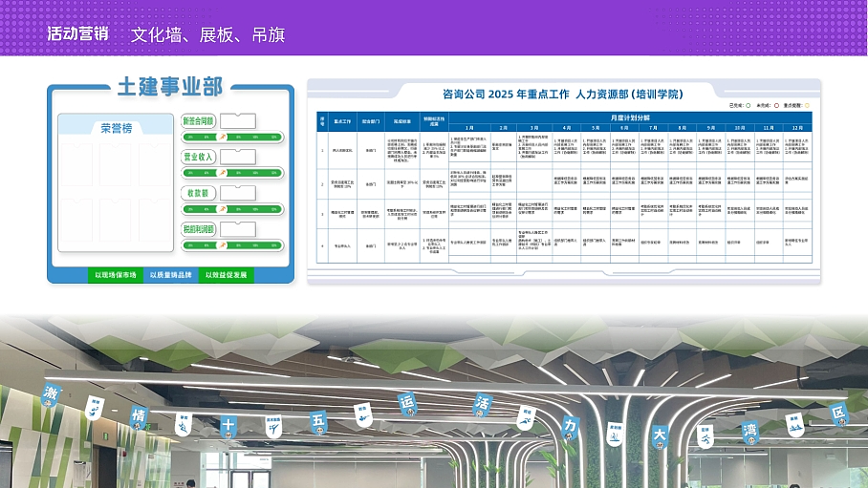Click the green 以效益促发展 slogan block
This screenshot has height=488, width=868.
pyautogui.click(x=226, y=275)
